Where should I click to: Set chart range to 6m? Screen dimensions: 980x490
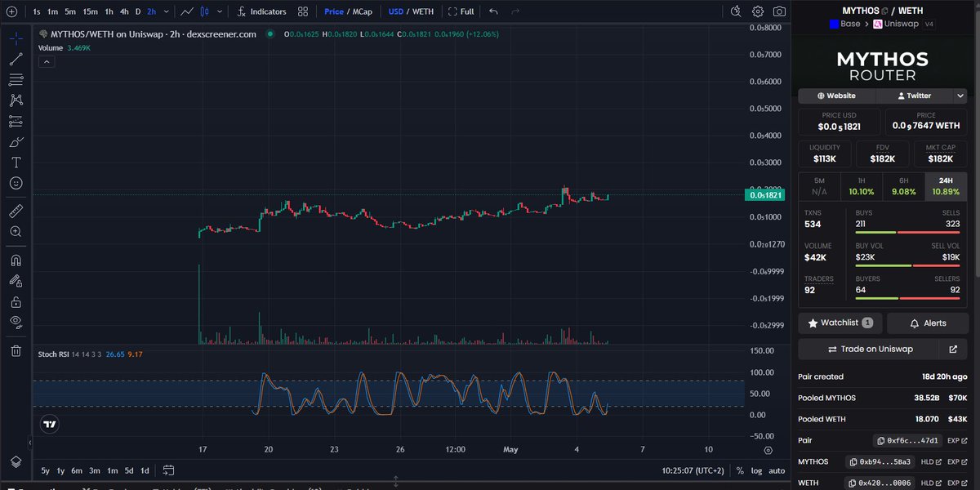click(77, 470)
